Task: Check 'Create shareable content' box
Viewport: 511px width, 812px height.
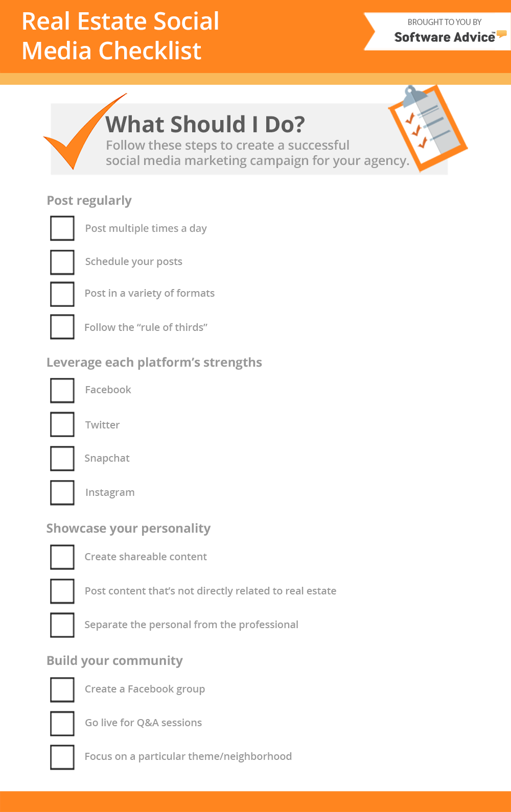Action: (x=62, y=557)
